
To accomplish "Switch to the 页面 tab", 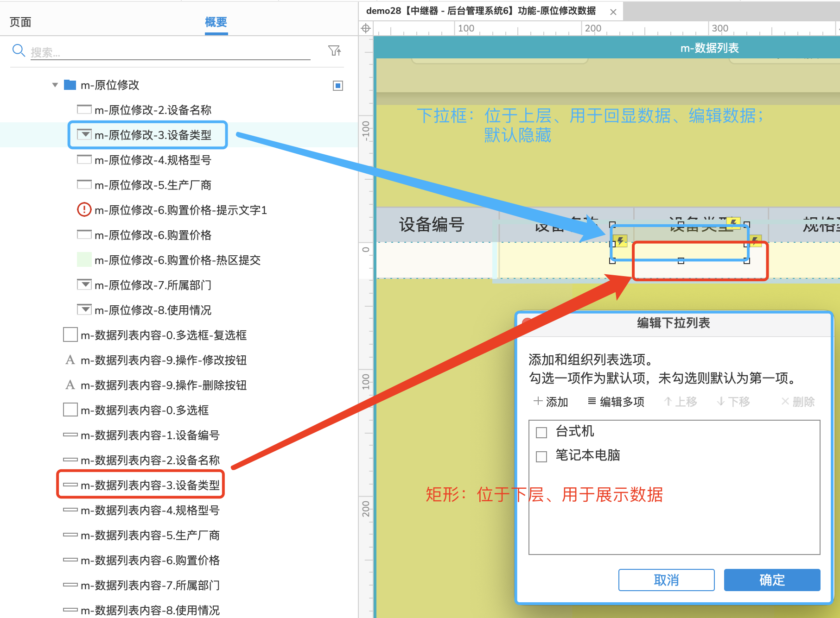I will [x=20, y=22].
